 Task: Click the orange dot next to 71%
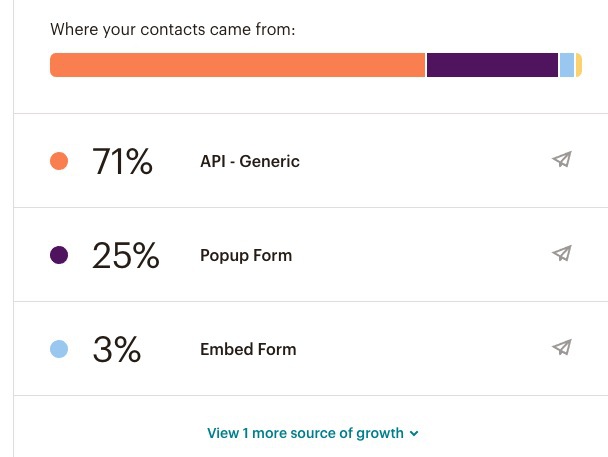(x=59, y=161)
